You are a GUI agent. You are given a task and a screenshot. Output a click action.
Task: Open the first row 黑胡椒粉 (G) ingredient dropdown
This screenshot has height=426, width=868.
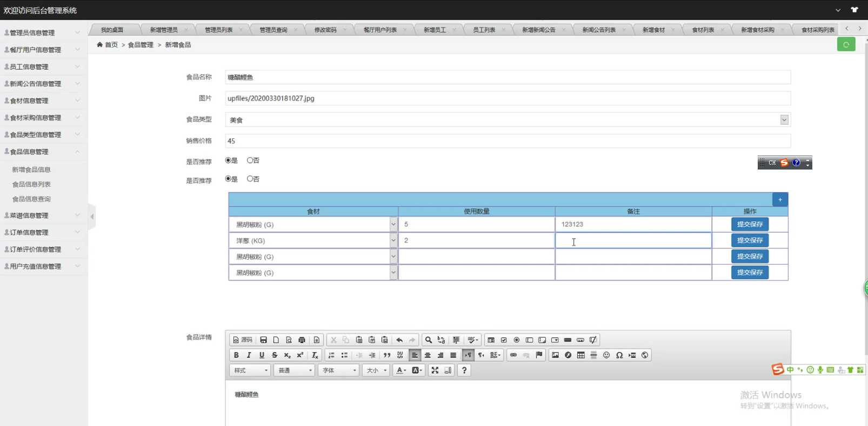click(313, 224)
